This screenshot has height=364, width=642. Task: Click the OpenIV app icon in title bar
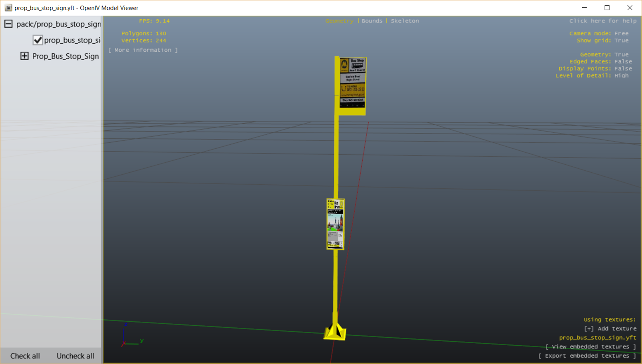(x=8, y=8)
